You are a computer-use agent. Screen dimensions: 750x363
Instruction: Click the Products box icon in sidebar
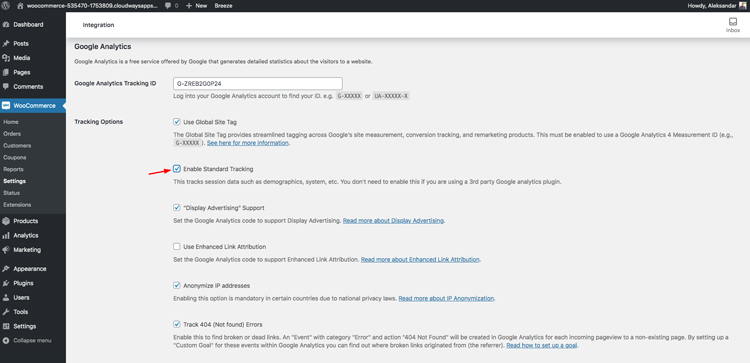pyautogui.click(x=6, y=221)
